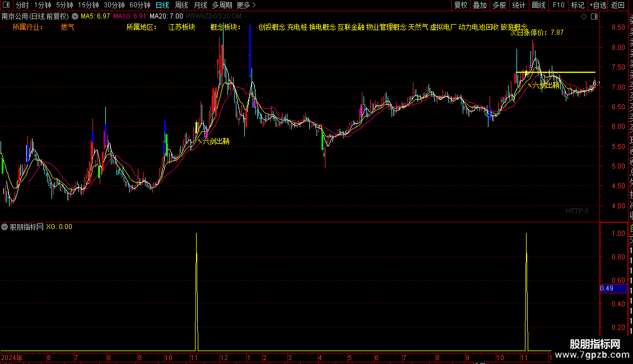Add stock via +自选 button
The width and height of the screenshot is (633, 364).
(598, 5)
